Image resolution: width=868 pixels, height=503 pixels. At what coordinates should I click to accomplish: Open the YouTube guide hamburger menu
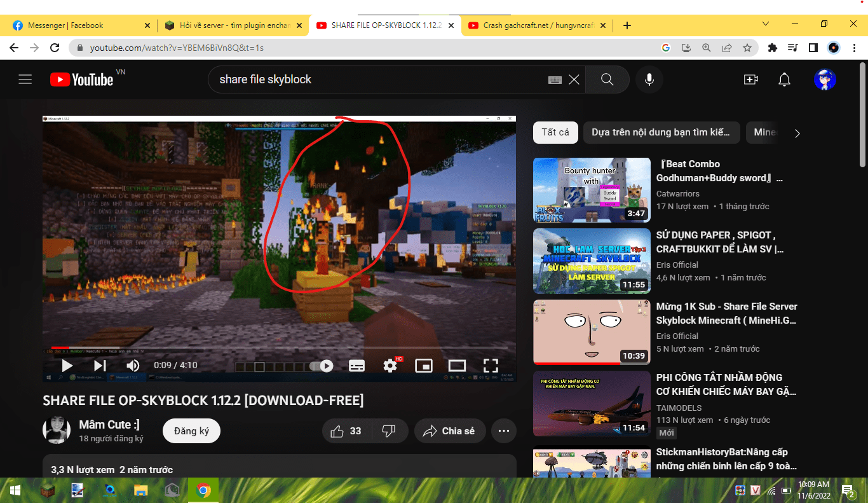tap(25, 79)
